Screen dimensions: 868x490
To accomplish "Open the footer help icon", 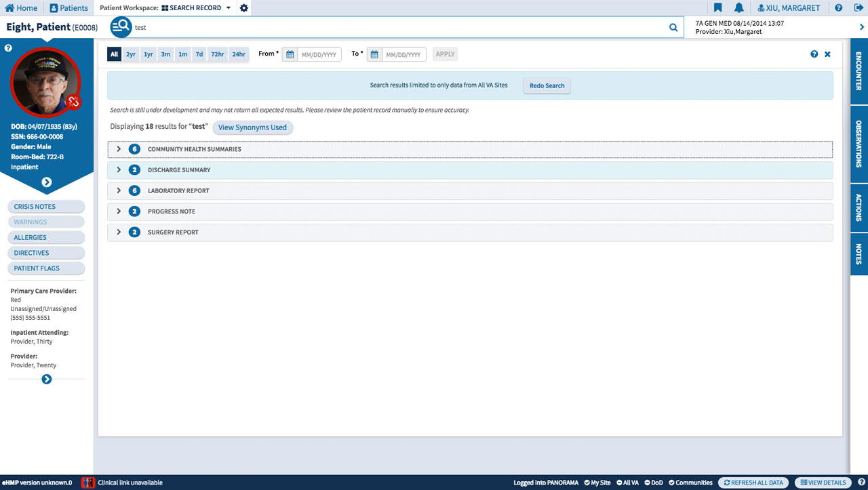I will [861, 483].
